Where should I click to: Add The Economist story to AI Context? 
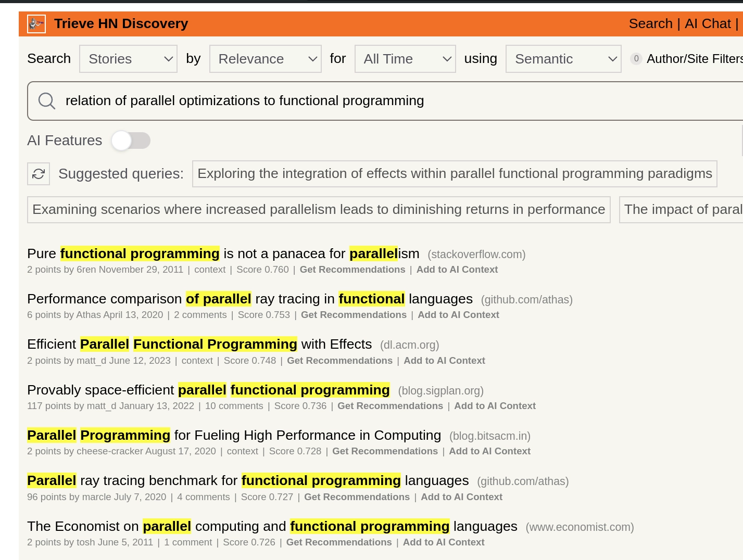tap(444, 542)
